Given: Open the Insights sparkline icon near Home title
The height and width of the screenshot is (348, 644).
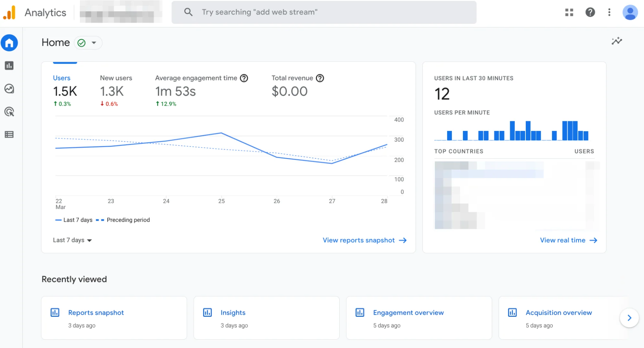Looking at the screenshot, I should (x=616, y=41).
